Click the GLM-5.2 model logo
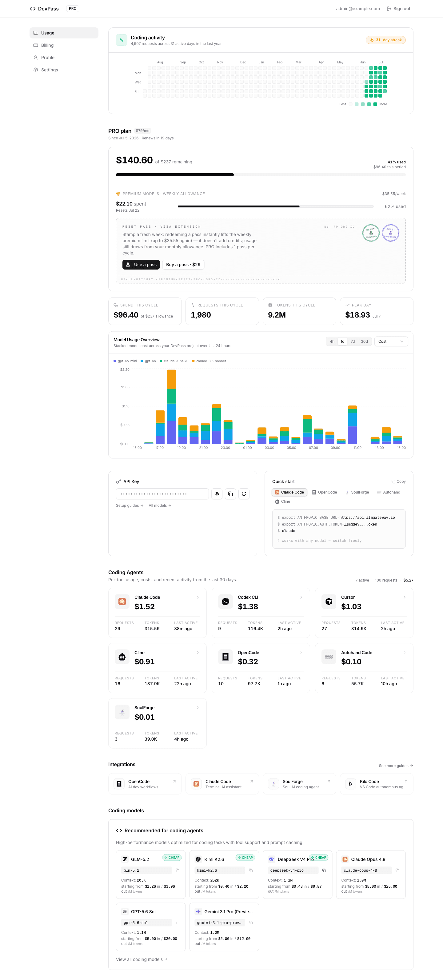Screen dimensions: 443x980 click(125, 859)
